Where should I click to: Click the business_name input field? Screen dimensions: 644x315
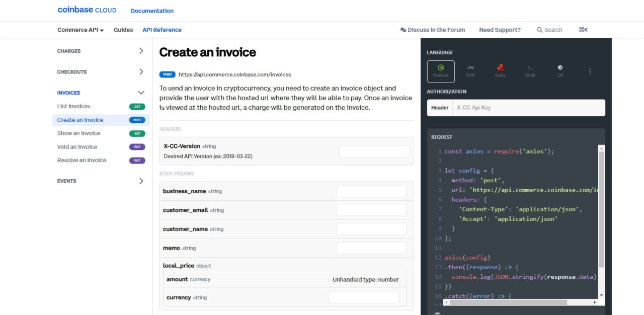click(371, 191)
